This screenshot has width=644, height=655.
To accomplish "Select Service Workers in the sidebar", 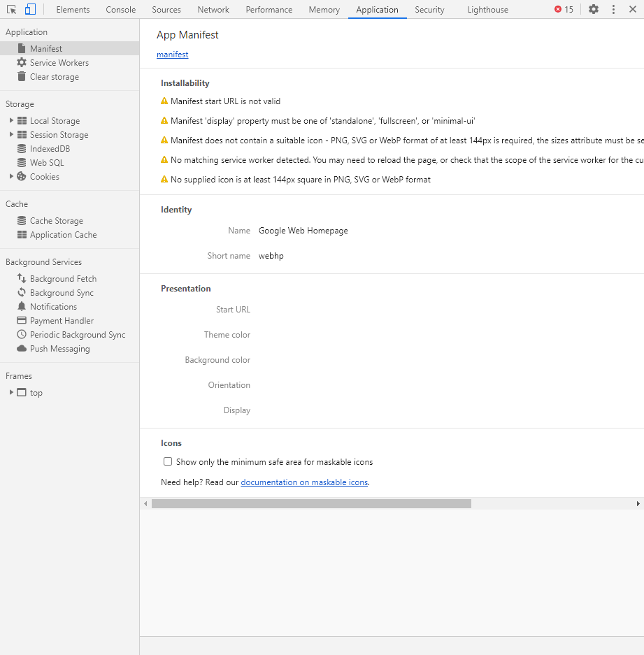I will click(x=59, y=63).
